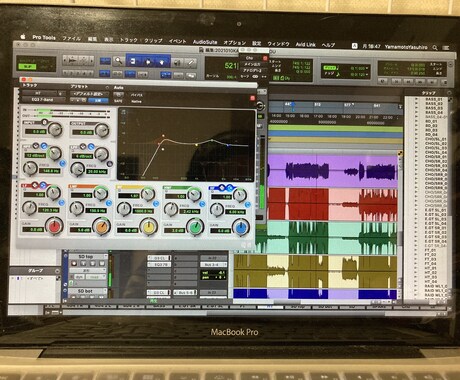Click the SD bot track name
The height and width of the screenshot is (380, 460).
(x=86, y=291)
